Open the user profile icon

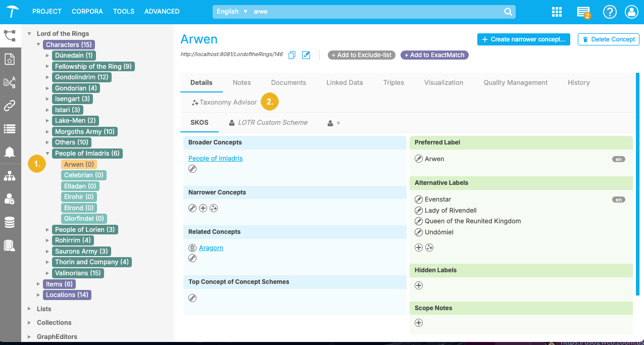(x=631, y=12)
